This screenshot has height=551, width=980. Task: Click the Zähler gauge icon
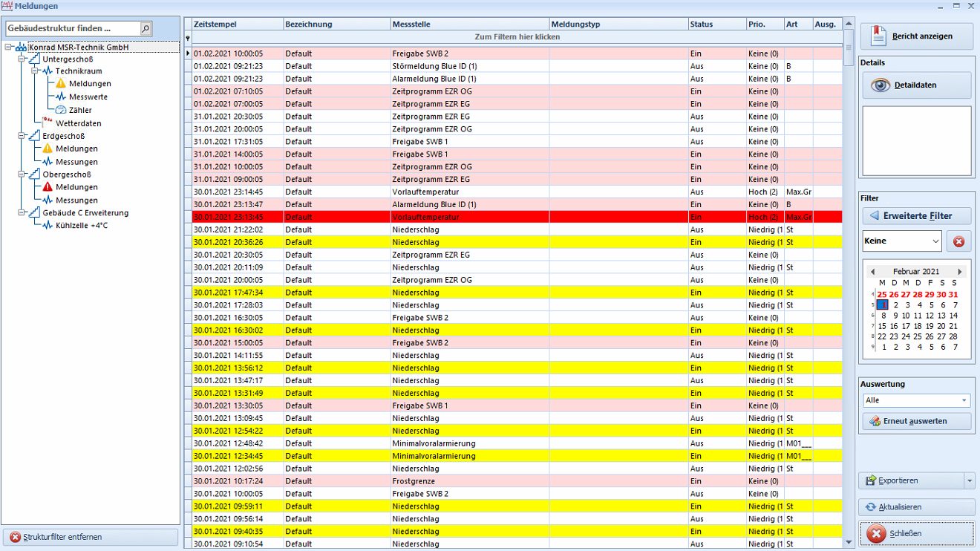[x=61, y=110]
